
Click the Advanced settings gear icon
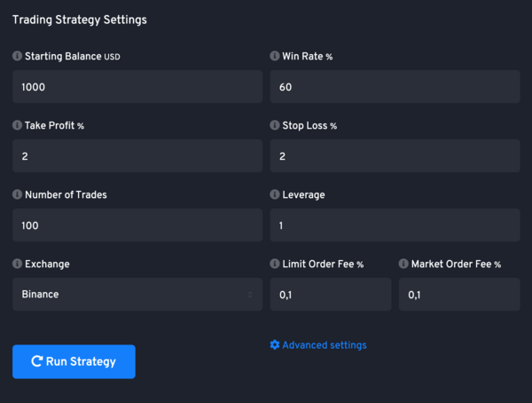[275, 344]
